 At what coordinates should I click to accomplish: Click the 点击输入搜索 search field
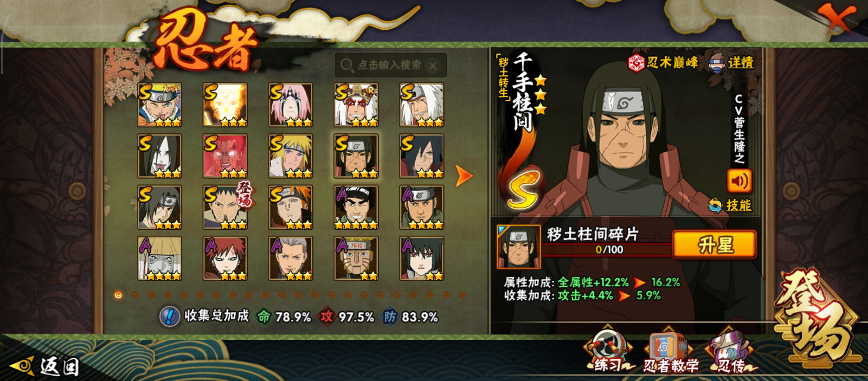(x=390, y=65)
